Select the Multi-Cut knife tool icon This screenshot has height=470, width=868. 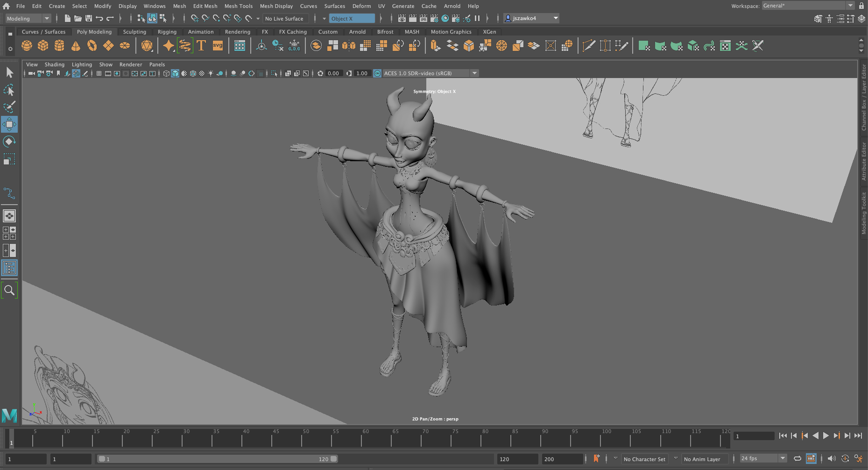click(x=589, y=46)
